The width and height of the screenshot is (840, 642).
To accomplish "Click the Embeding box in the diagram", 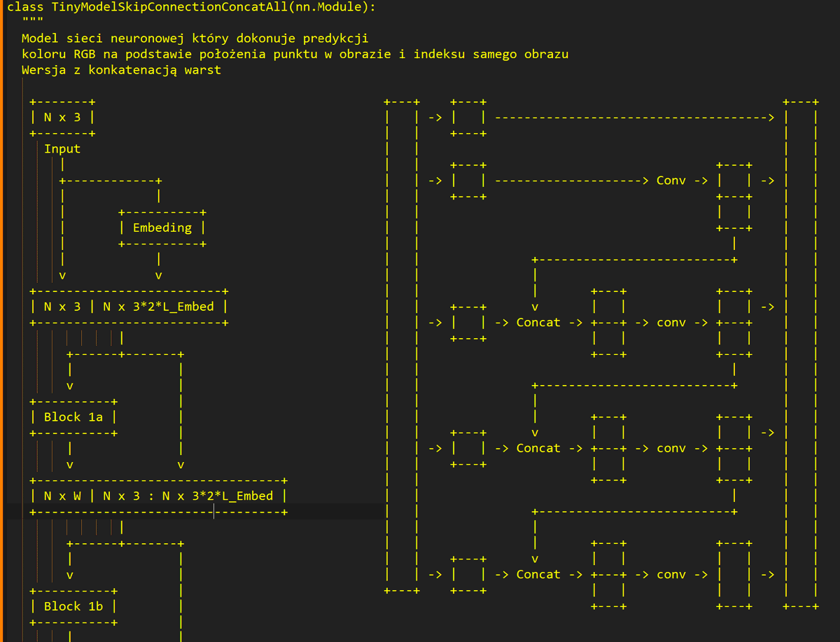I will coord(162,227).
